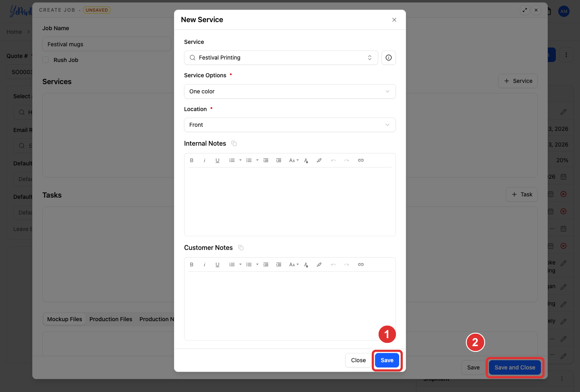Open bullet list style dropdown in Customer Notes
The height and width of the screenshot is (392, 580).
coord(257,264)
